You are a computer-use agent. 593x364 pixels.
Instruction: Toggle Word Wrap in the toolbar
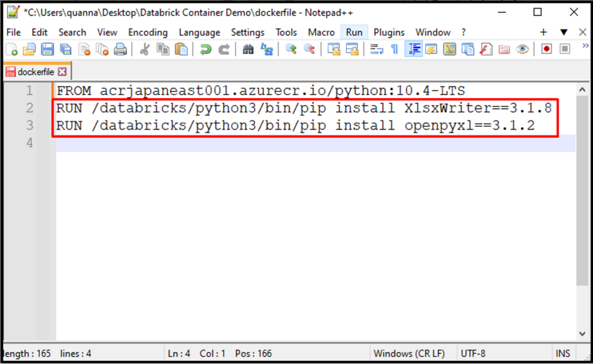coord(376,50)
